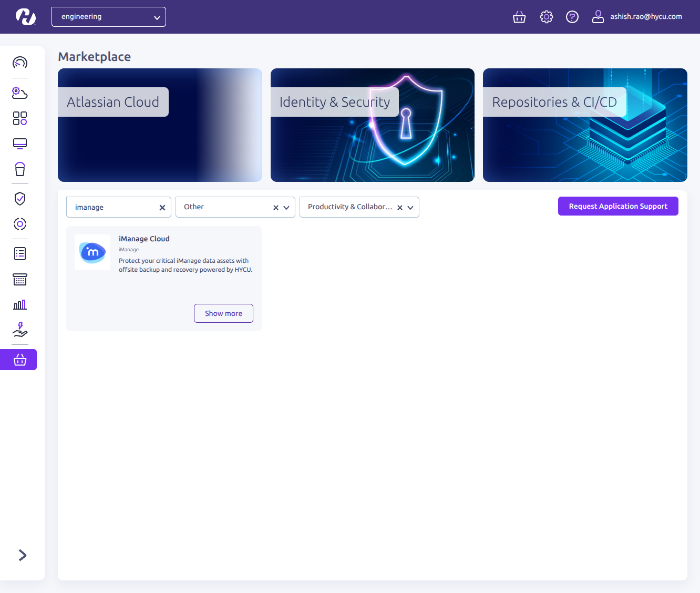
Task: Open the hand with lightning sidebar icon
Action: pos(20,330)
